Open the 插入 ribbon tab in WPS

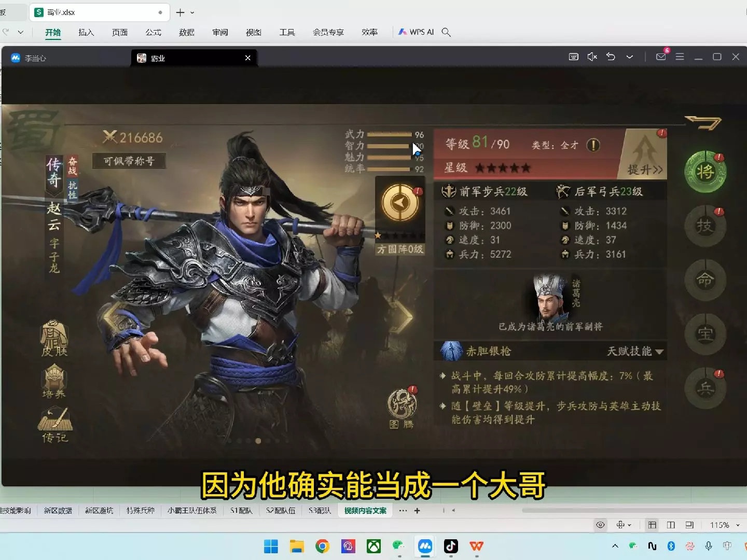(86, 32)
